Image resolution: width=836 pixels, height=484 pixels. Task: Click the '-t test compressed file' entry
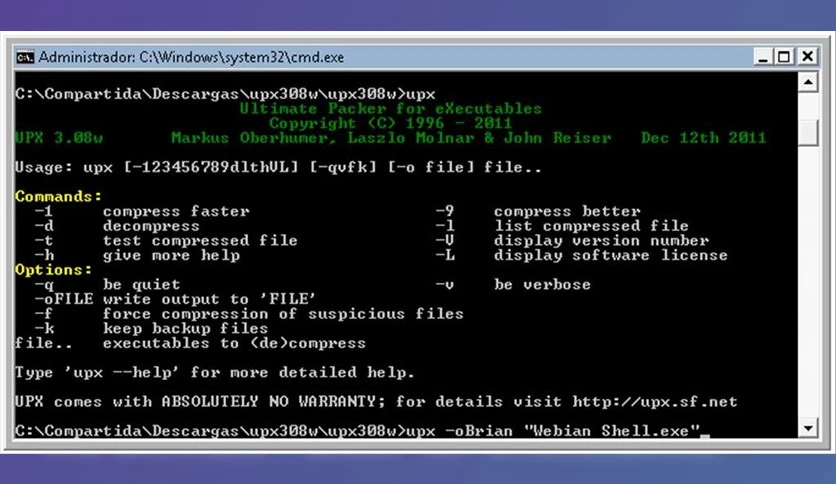(166, 240)
